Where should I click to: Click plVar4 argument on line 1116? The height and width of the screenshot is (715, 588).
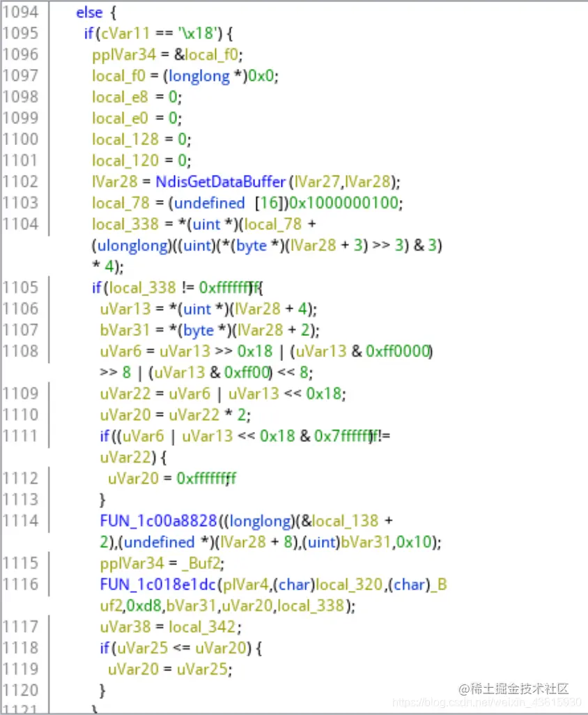pyautogui.click(x=245, y=585)
